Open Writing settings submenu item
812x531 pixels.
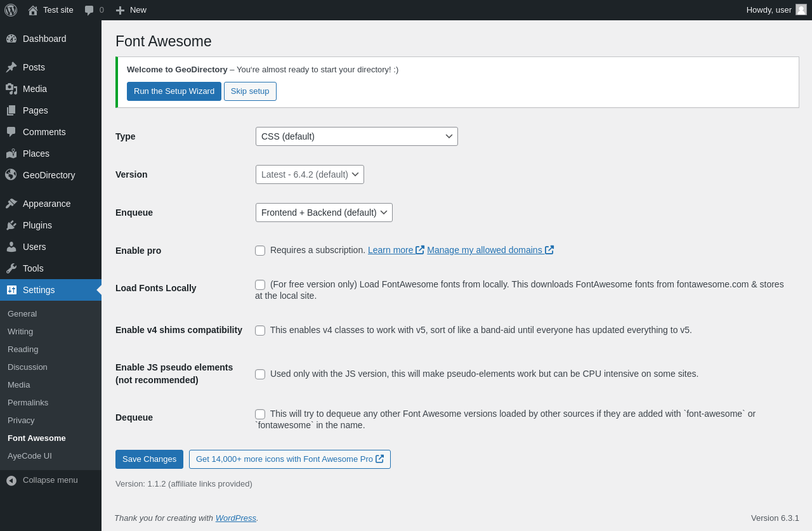click(x=51, y=331)
